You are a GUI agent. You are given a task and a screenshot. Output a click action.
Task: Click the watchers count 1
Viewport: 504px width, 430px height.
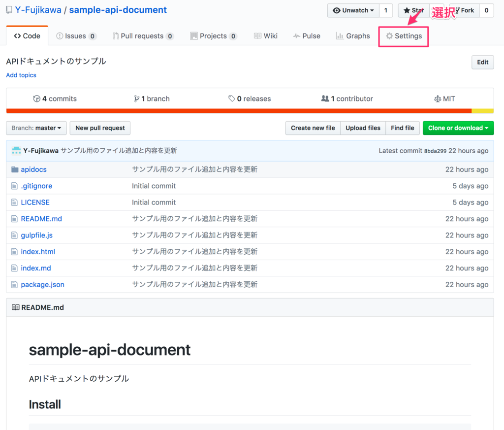pyautogui.click(x=386, y=10)
